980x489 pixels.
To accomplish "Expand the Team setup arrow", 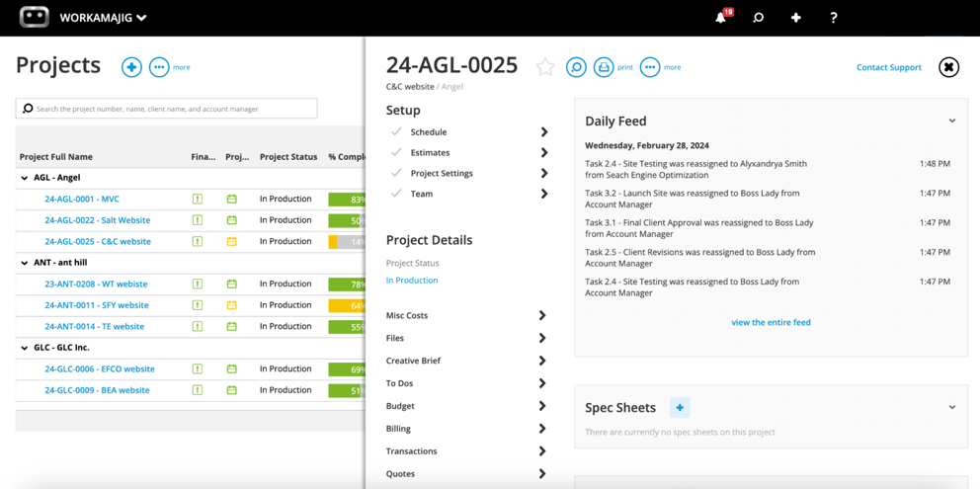I will point(544,194).
